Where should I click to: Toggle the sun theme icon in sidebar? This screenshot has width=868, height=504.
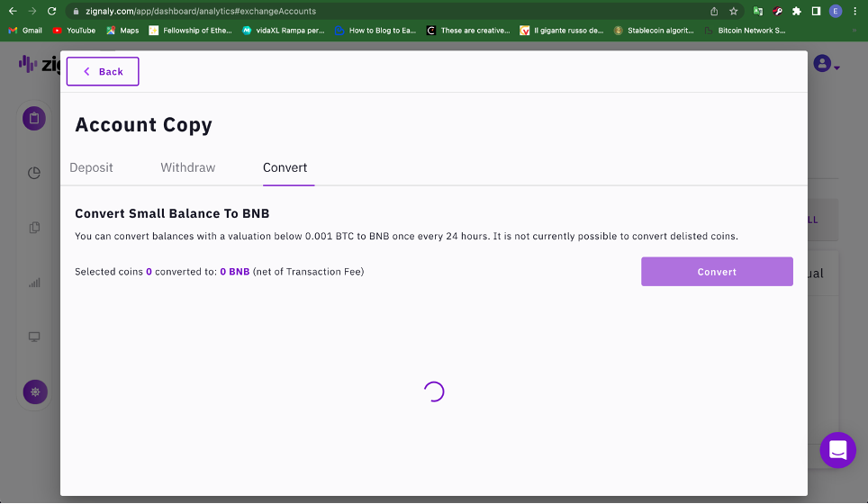(35, 391)
